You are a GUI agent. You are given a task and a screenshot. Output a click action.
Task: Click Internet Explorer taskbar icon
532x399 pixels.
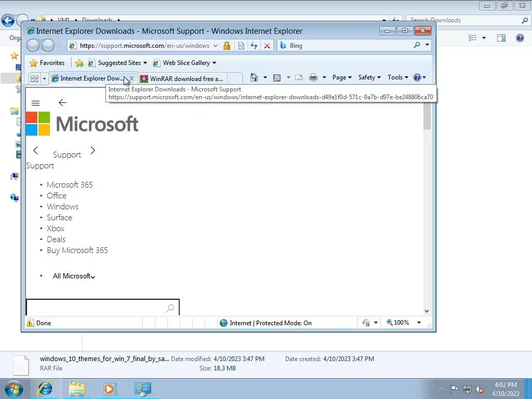coord(45,389)
